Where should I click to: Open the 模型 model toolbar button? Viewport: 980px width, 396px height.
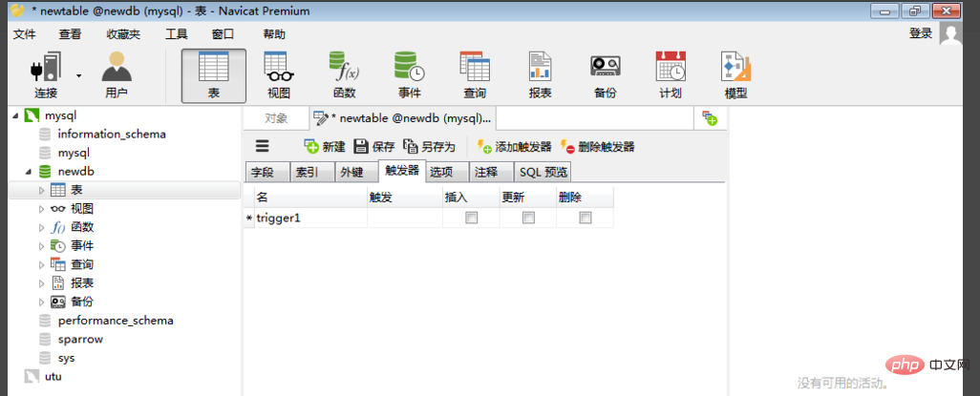click(x=735, y=76)
